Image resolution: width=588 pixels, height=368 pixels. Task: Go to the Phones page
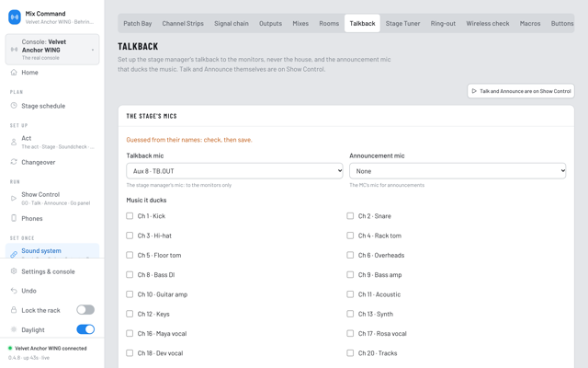(52, 219)
